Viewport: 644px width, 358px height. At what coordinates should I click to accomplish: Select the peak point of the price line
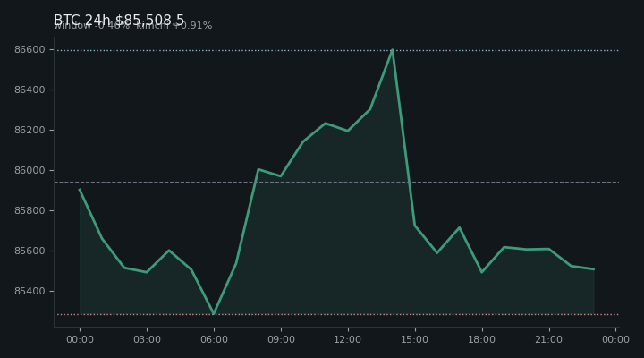[x=393, y=50]
